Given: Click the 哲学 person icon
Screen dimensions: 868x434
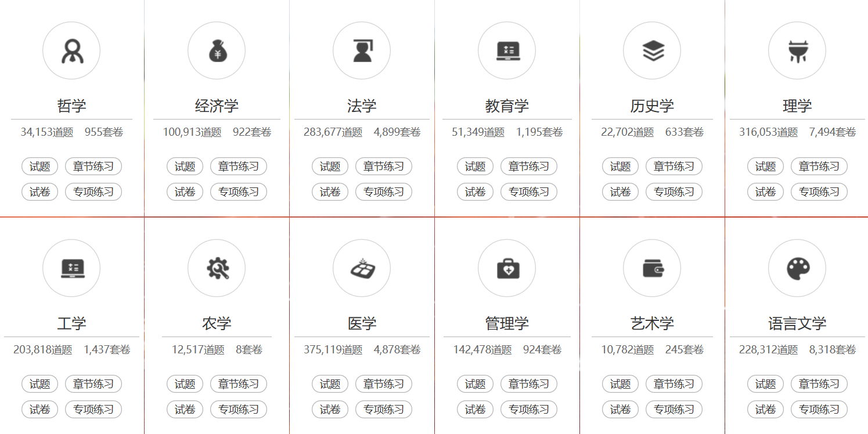Looking at the screenshot, I should 71,51.
